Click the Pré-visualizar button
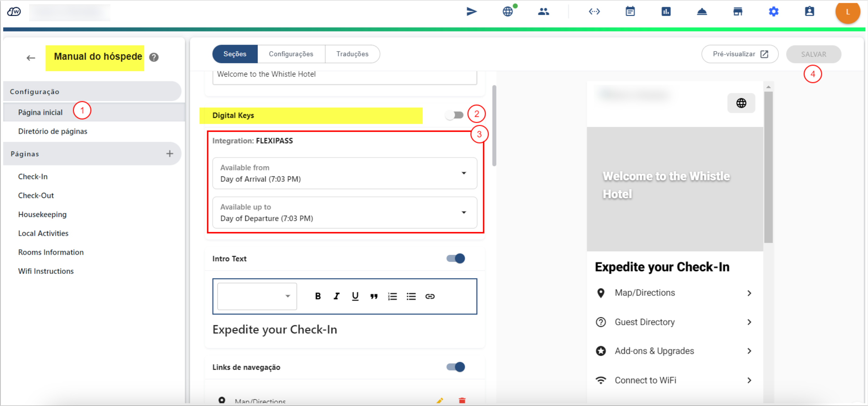Screen dimensions: 868x406 click(x=740, y=54)
